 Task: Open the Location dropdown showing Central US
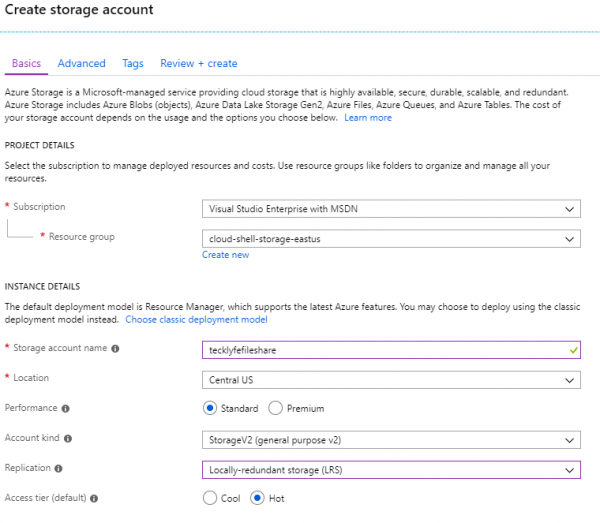(x=391, y=380)
